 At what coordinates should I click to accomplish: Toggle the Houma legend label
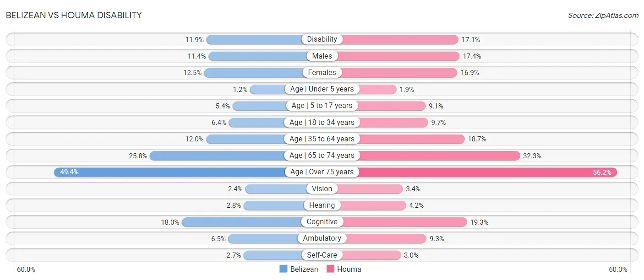[349, 269]
